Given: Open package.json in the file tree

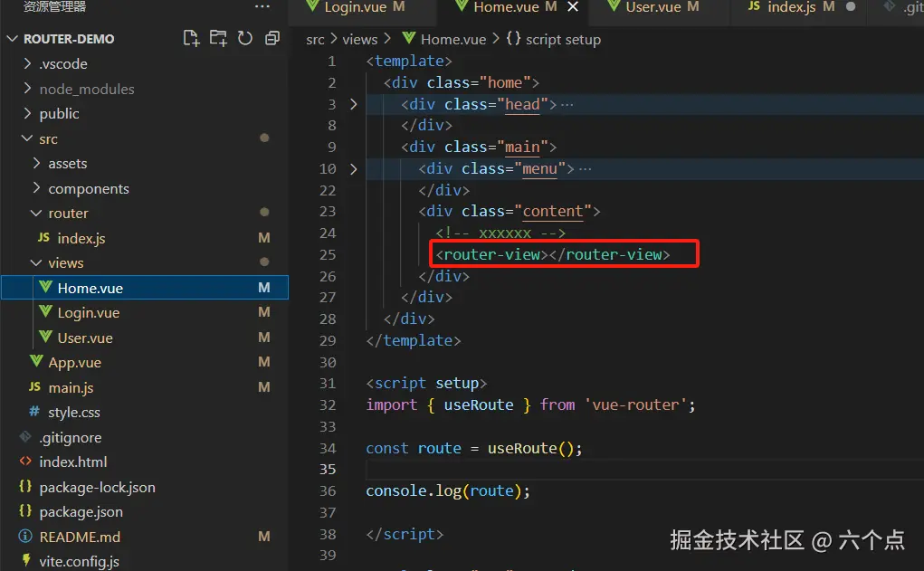Looking at the screenshot, I should click(145, 511).
